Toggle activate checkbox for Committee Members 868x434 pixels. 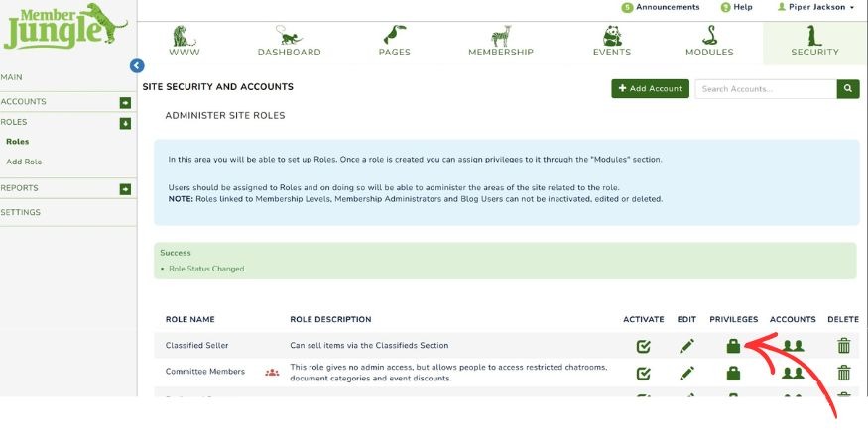point(643,373)
